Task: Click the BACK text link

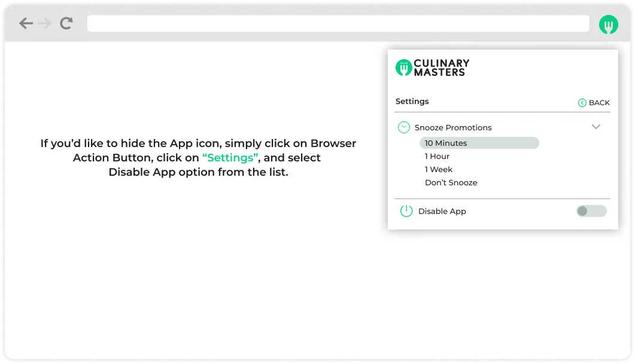Action: click(599, 103)
